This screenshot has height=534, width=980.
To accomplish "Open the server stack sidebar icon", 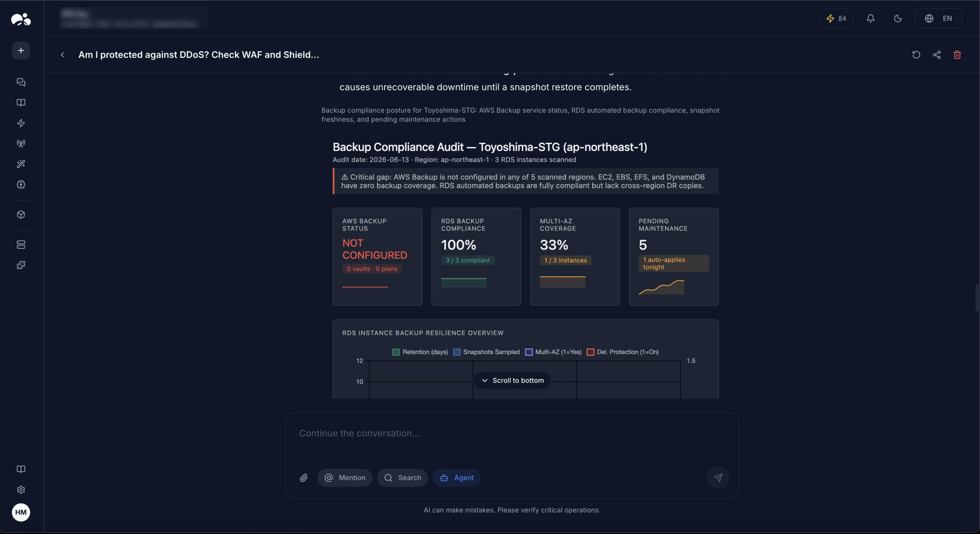I will pyautogui.click(x=21, y=245).
